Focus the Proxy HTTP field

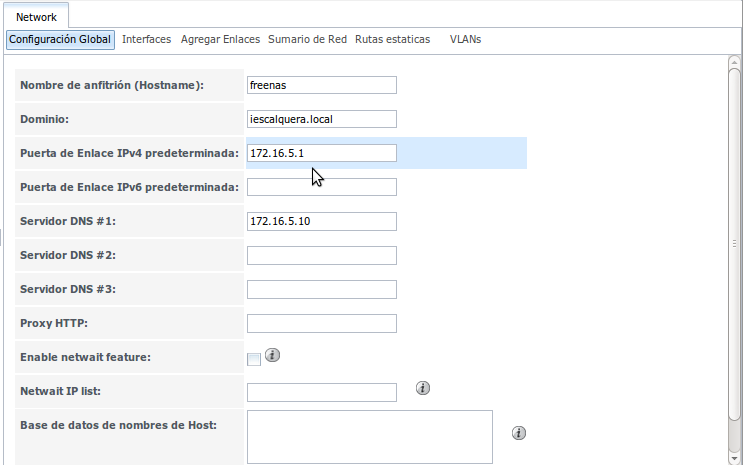[322, 324]
